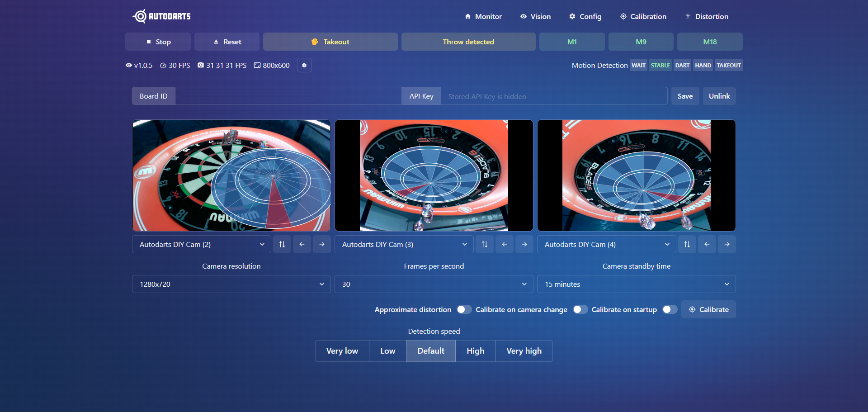
Task: Open the Autodarts DIY Cam (4) dropdown
Action: point(607,244)
